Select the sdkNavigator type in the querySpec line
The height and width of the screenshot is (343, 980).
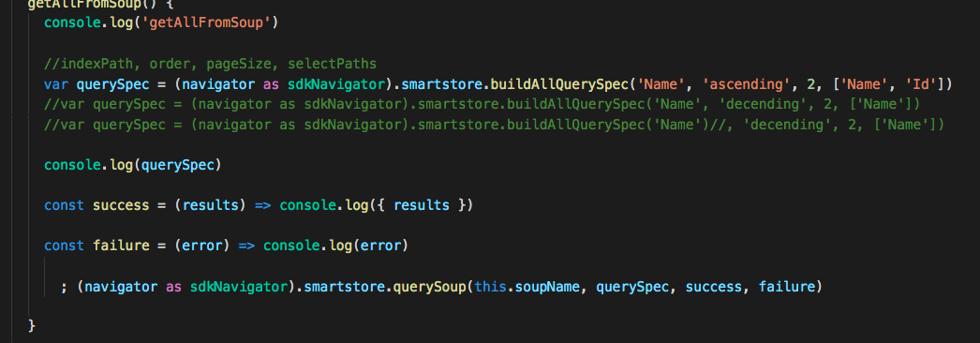coord(345,83)
